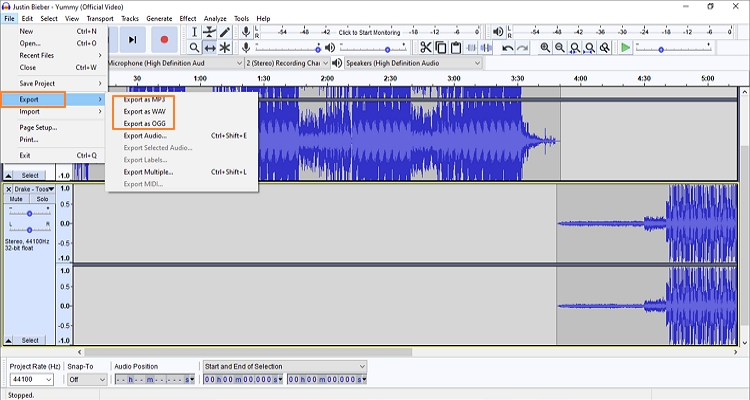Click the Redo arrow icon
Screen dimensions: 750x400
pyautogui.click(x=523, y=47)
